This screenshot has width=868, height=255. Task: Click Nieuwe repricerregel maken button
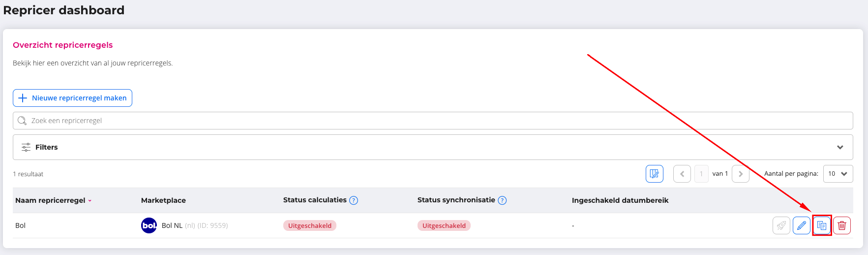[72, 98]
